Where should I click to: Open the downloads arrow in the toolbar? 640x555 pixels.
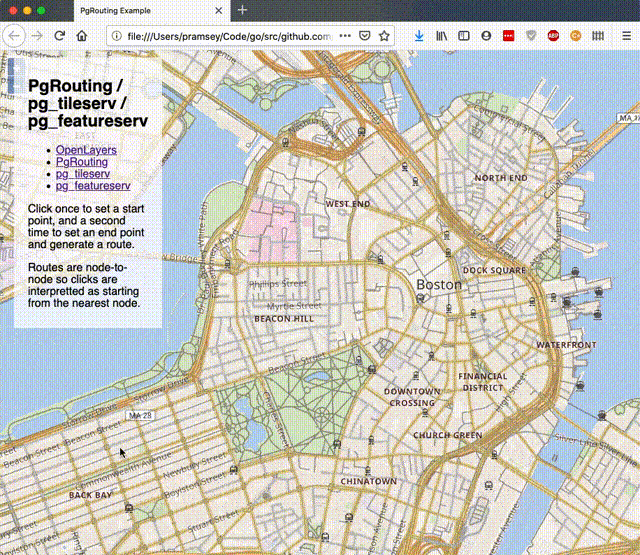tap(418, 35)
